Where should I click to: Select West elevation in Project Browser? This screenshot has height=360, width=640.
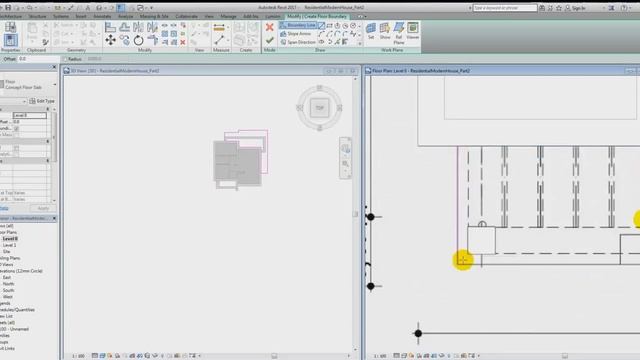click(x=8, y=297)
